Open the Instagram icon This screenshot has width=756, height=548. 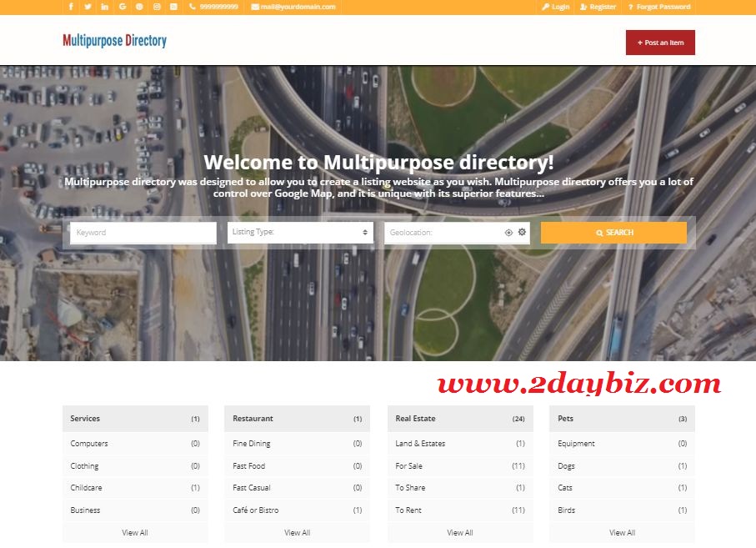coord(157,7)
